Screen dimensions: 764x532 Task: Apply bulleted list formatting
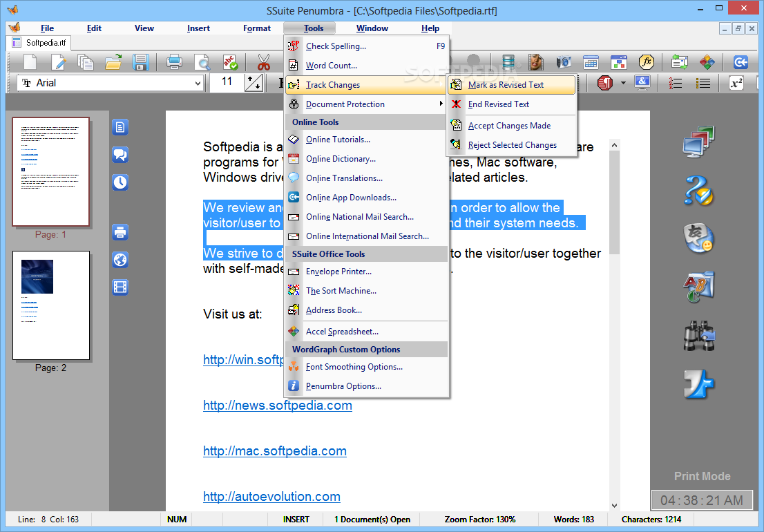point(703,84)
